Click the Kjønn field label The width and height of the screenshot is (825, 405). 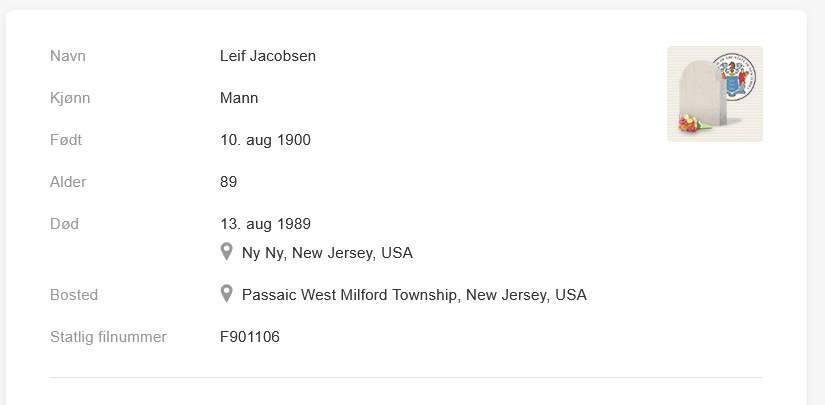70,98
